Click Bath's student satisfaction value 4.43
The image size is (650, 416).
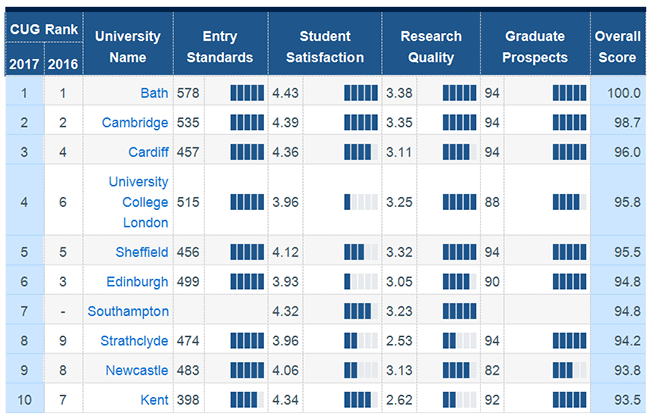pyautogui.click(x=285, y=93)
